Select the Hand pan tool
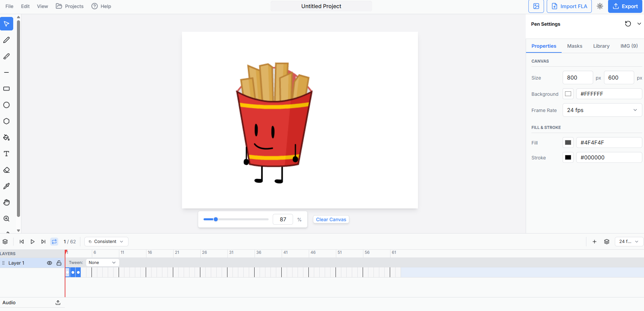The width and height of the screenshot is (644, 311). point(6,202)
